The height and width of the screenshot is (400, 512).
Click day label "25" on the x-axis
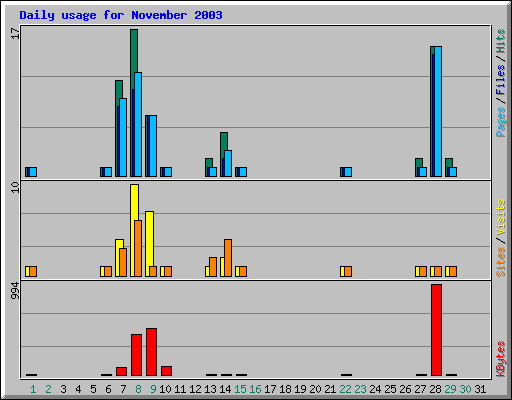(x=390, y=389)
